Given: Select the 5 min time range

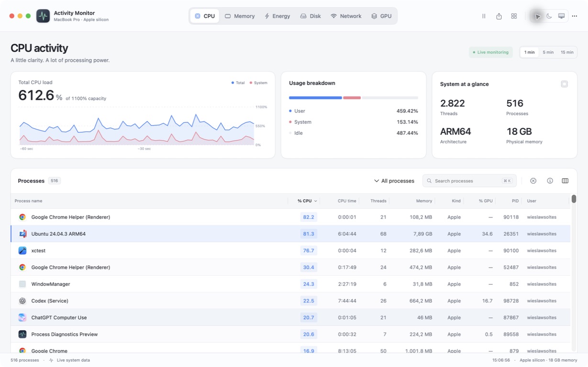Looking at the screenshot, I should (548, 52).
